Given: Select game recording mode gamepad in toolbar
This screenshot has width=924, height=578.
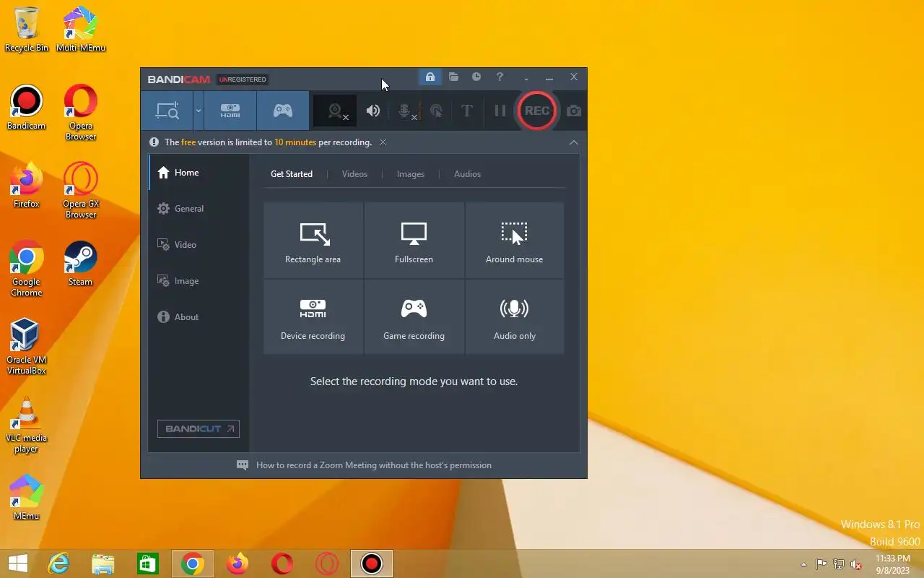Looking at the screenshot, I should point(282,111).
